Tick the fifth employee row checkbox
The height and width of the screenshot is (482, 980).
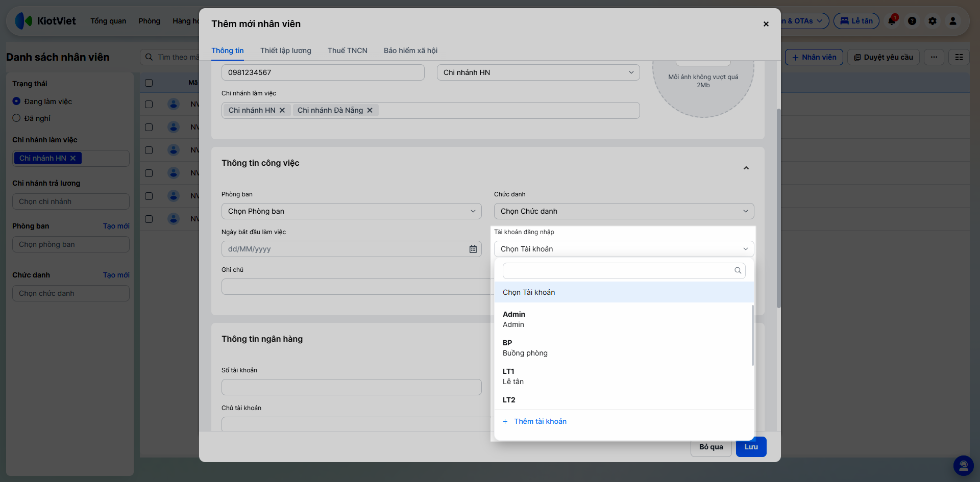149,196
